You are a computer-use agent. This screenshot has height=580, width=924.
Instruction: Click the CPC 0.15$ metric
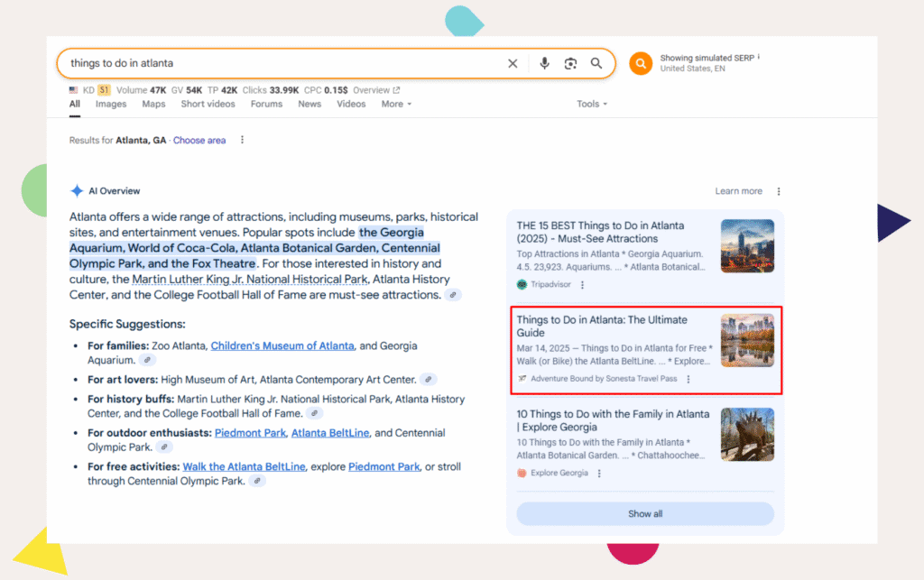pos(326,90)
